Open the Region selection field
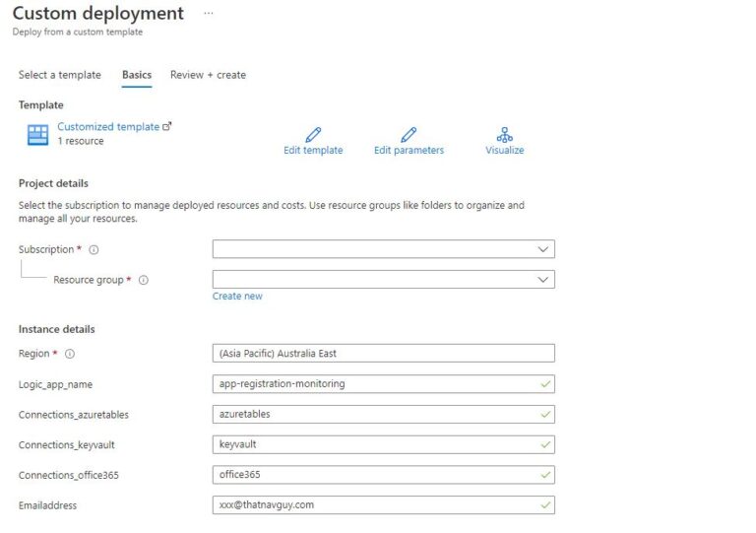 tap(383, 353)
